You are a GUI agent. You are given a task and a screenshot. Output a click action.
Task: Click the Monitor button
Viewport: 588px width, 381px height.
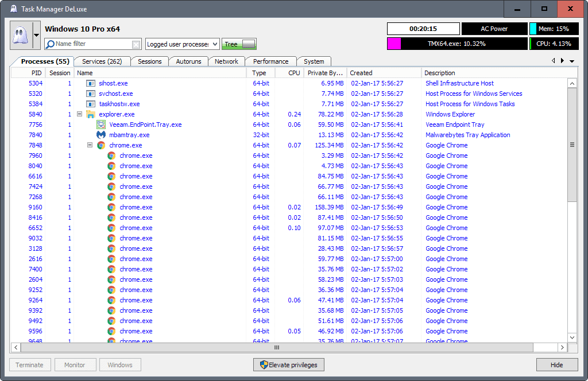[x=75, y=365]
